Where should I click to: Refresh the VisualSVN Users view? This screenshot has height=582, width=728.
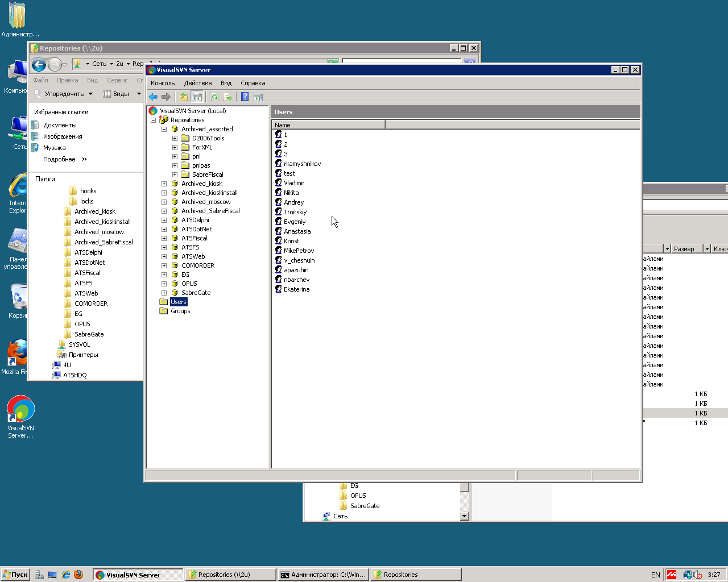214,97
